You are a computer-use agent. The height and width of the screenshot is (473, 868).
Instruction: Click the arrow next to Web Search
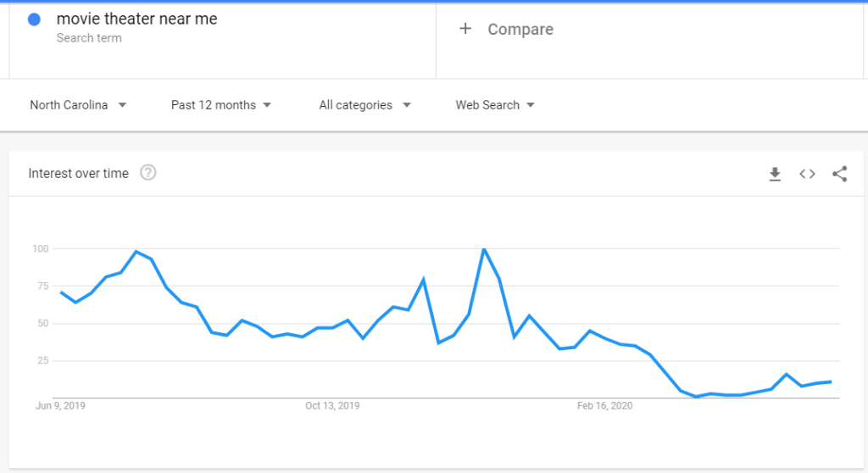click(x=531, y=105)
